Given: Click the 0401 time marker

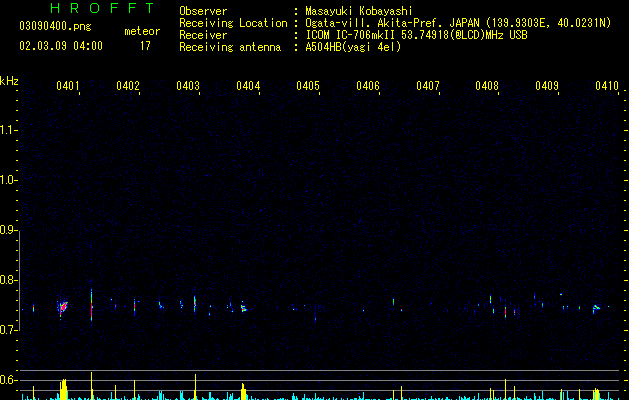Looking at the screenshot, I should coord(67,86).
